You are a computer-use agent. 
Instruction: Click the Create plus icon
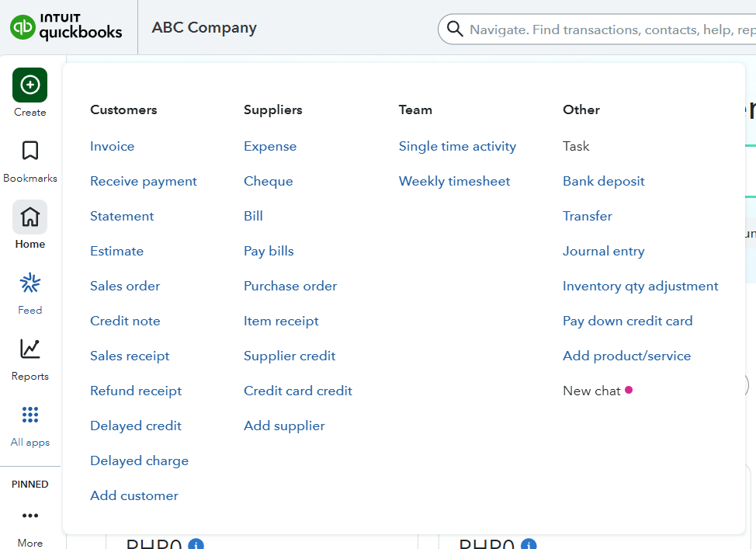tap(30, 85)
